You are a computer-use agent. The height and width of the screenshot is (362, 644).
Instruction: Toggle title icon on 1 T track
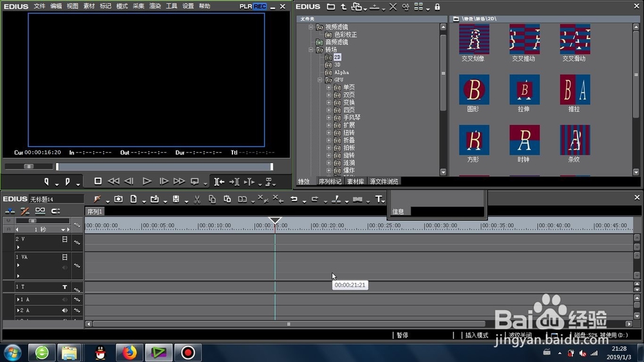click(x=64, y=287)
